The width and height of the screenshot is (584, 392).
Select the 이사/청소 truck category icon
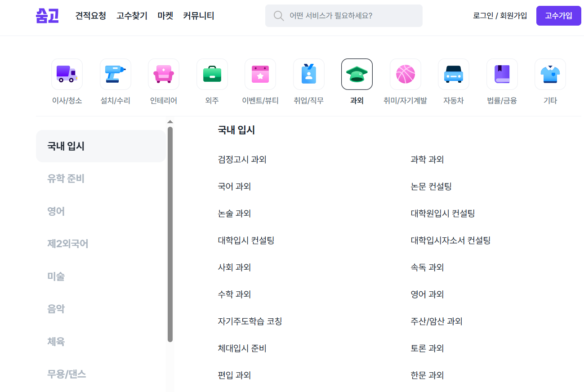click(x=67, y=74)
